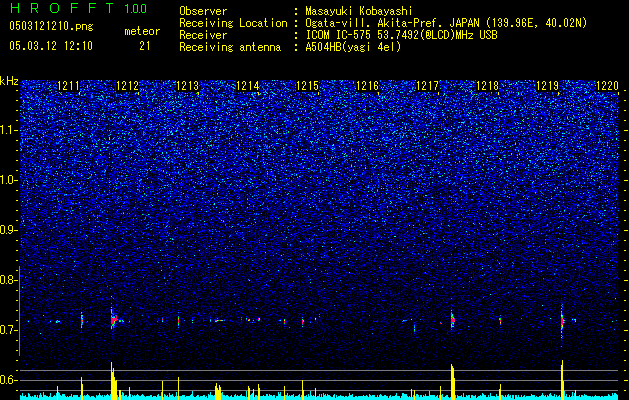Click the 'meteor' label
Image resolution: width=629 pixels, height=400 pixels.
[142, 31]
